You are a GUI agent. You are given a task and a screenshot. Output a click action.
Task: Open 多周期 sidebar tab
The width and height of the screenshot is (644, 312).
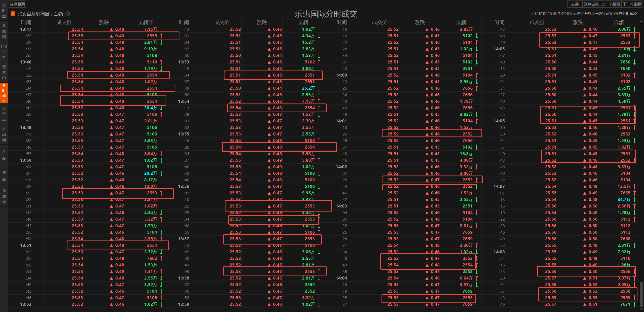(x=4, y=134)
